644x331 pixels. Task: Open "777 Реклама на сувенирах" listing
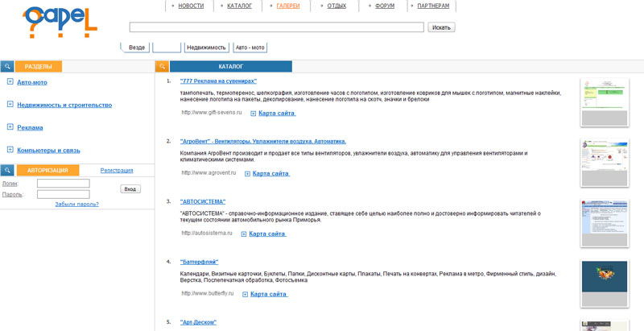click(218, 81)
